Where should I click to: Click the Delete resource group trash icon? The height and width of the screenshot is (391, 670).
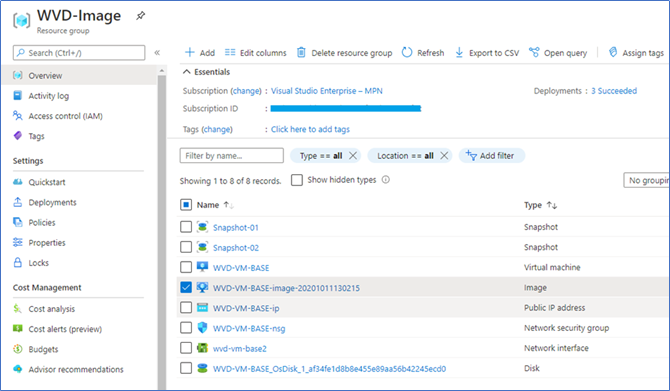(x=301, y=52)
